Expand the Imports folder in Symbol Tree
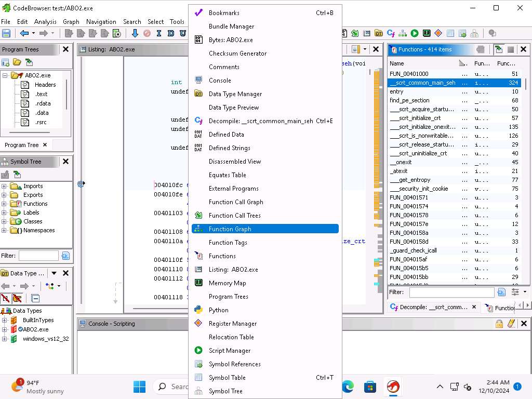532x399 pixels. 4,186
